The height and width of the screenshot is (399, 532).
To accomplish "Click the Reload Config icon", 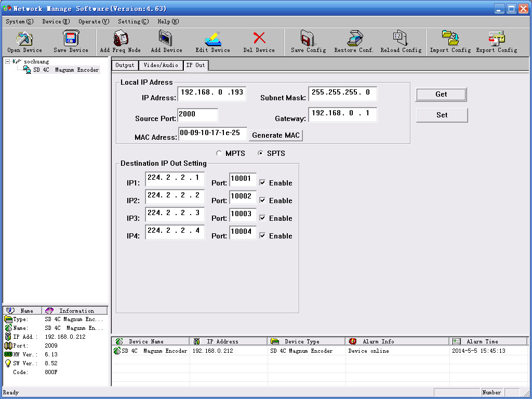I will tap(401, 38).
